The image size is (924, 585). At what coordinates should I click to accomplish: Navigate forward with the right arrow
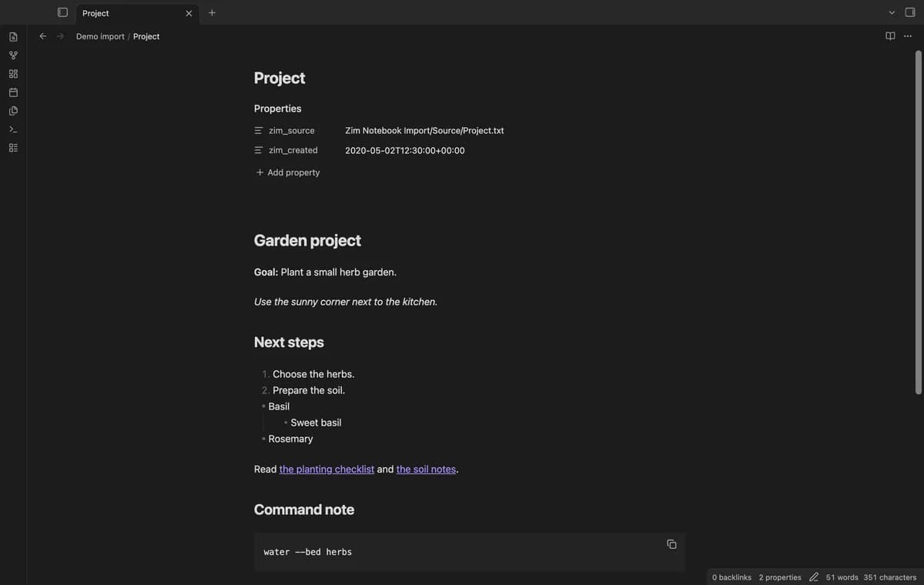pos(60,36)
